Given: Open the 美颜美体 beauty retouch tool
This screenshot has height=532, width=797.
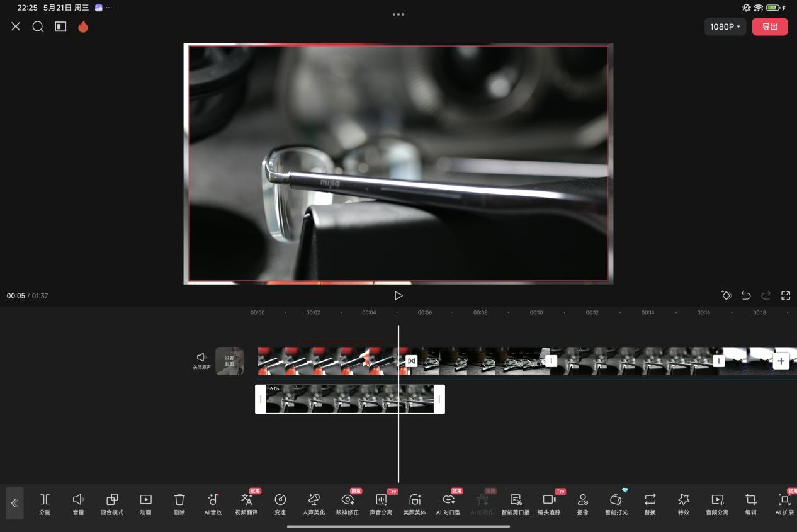Looking at the screenshot, I should click(415, 504).
